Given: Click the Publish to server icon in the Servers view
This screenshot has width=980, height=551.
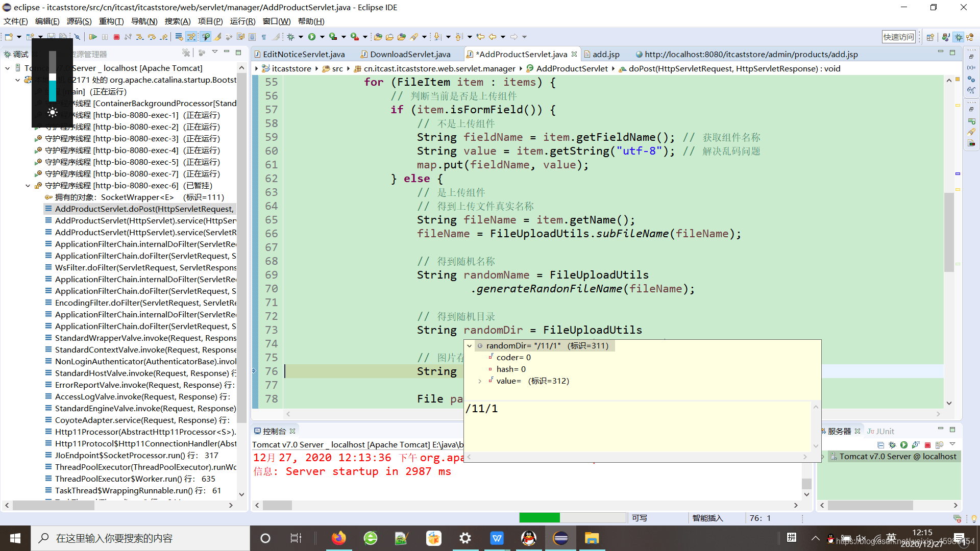Looking at the screenshot, I should [940, 445].
